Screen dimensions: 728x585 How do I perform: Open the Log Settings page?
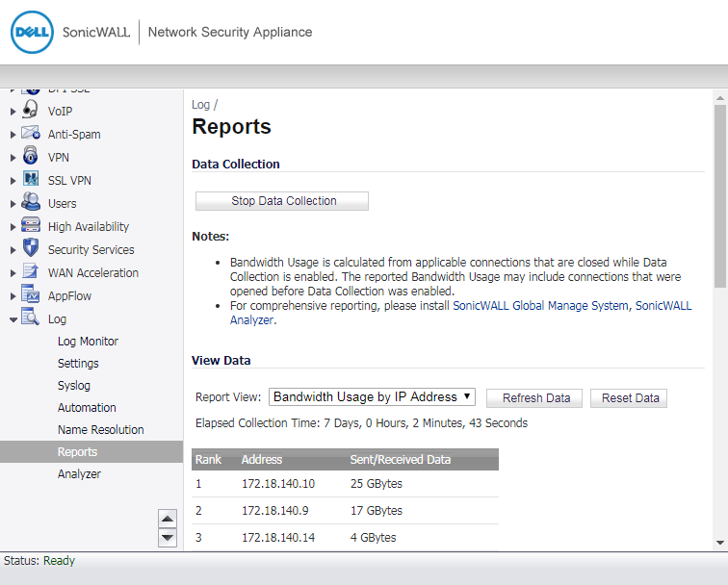[78, 364]
